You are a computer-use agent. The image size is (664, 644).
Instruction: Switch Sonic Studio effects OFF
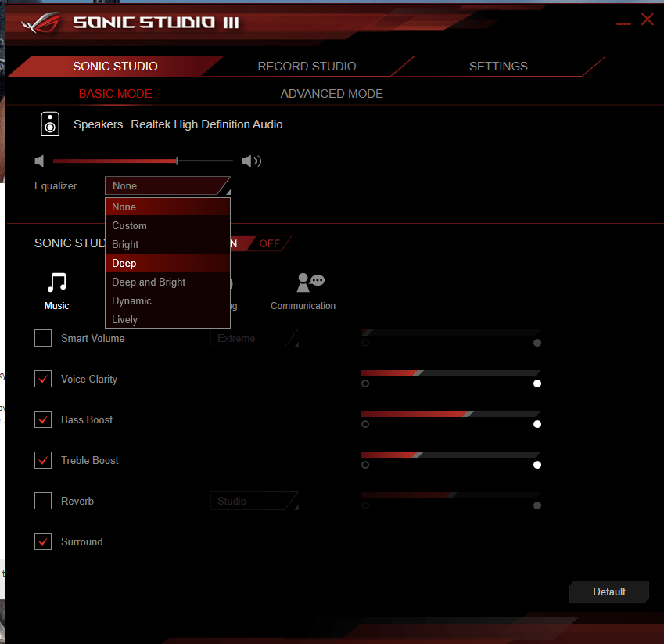269,243
